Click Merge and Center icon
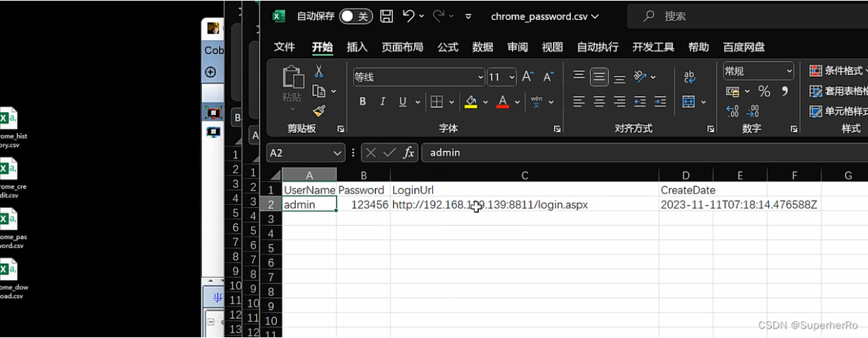This screenshot has height=338, width=868. click(688, 101)
